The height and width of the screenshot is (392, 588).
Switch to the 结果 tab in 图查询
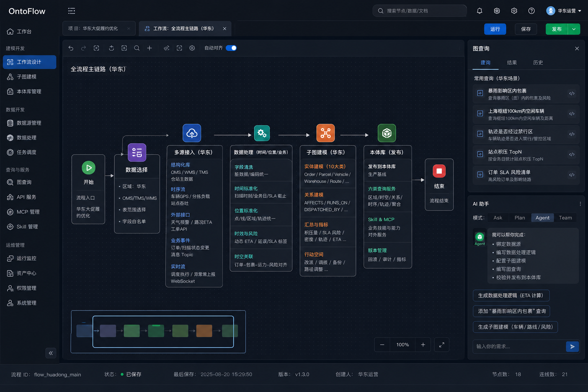(x=512, y=63)
